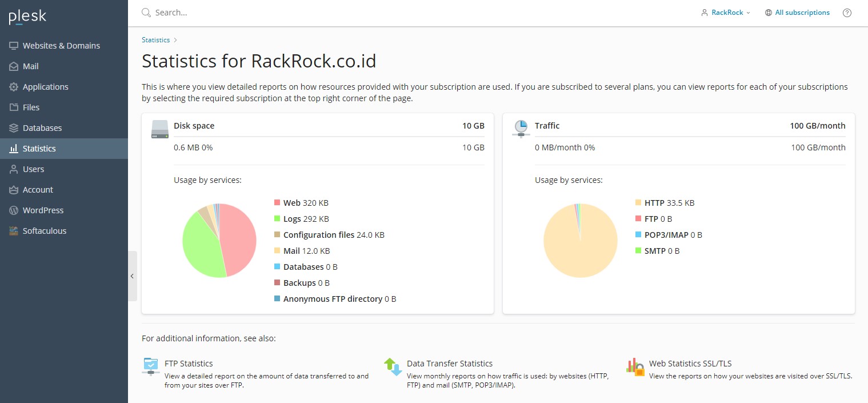Open the FTP Statistics report link
Image resolution: width=868 pixels, height=403 pixels.
point(189,364)
